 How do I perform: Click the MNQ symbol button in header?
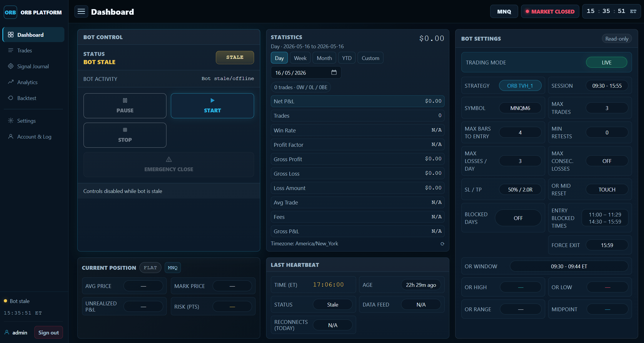(x=504, y=11)
